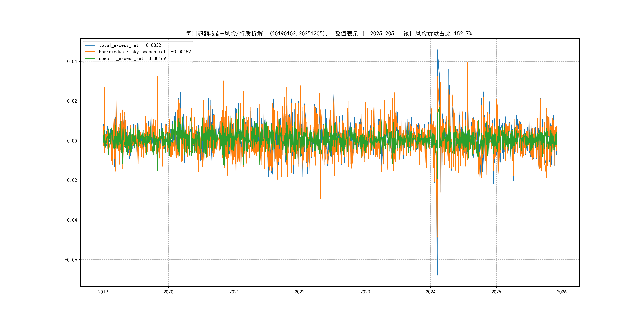Click the 2024 x-axis tick label

(x=431, y=292)
